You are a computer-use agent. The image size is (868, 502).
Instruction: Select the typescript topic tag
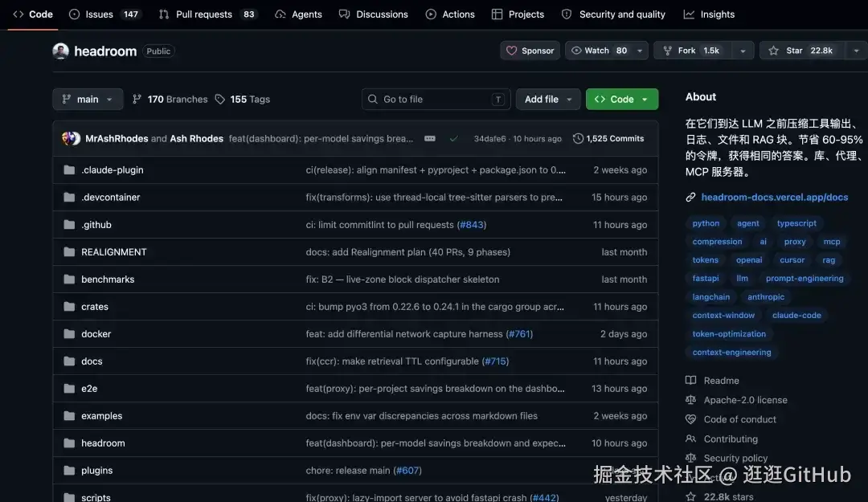[x=796, y=223]
